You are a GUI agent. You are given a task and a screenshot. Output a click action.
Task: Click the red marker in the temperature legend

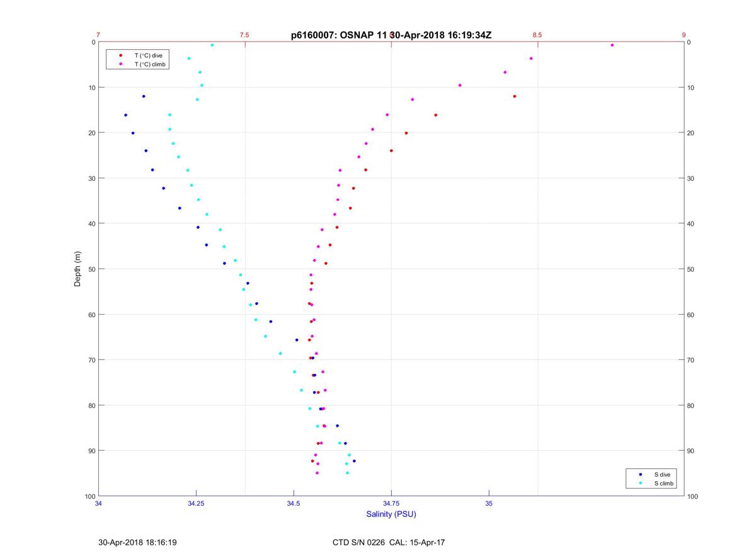coord(120,55)
